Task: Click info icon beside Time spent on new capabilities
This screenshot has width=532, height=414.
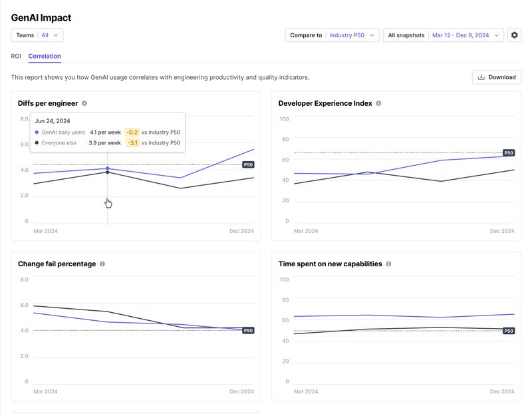Action: click(x=388, y=264)
